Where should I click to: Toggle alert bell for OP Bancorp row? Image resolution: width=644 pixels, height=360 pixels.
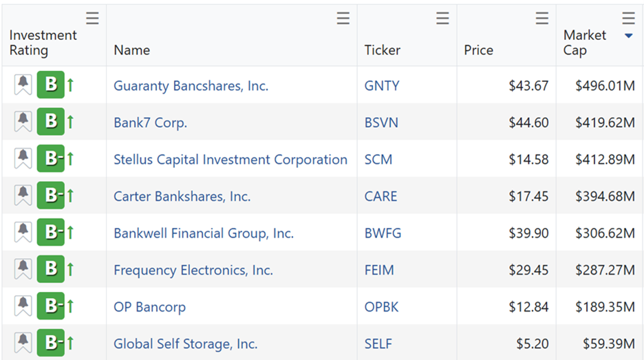point(23,306)
